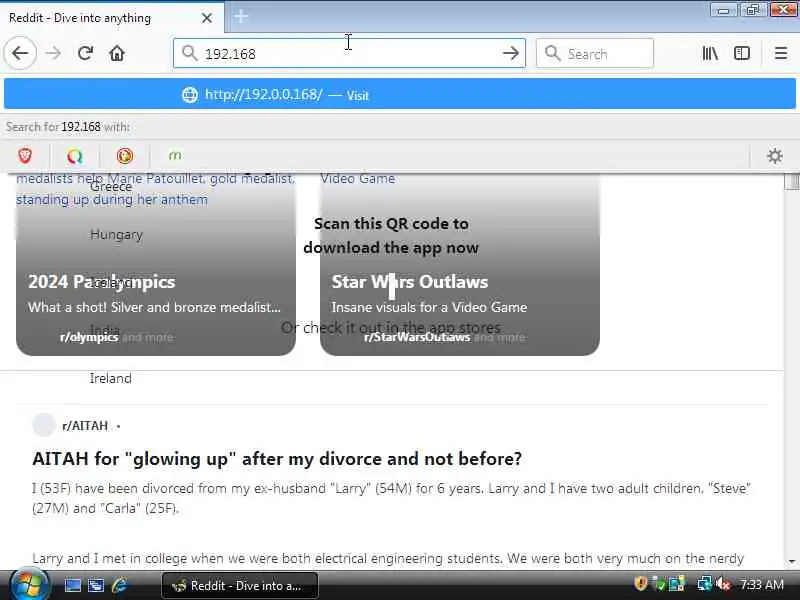Toggle the sidebar view icon
The height and width of the screenshot is (600, 800).
point(741,53)
